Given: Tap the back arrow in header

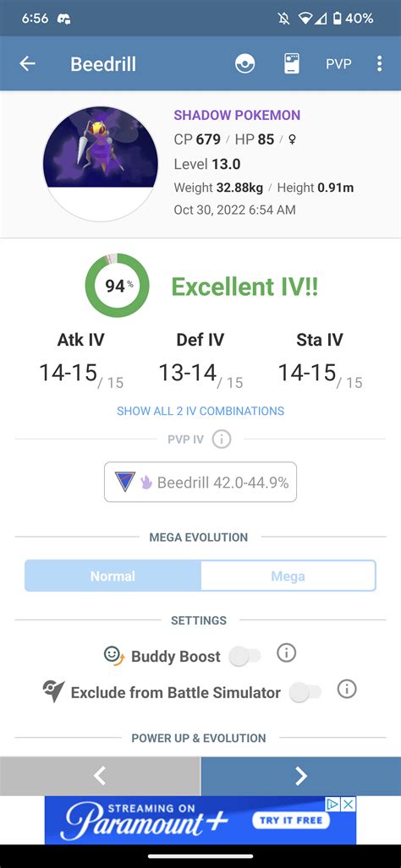Looking at the screenshot, I should pyautogui.click(x=27, y=63).
